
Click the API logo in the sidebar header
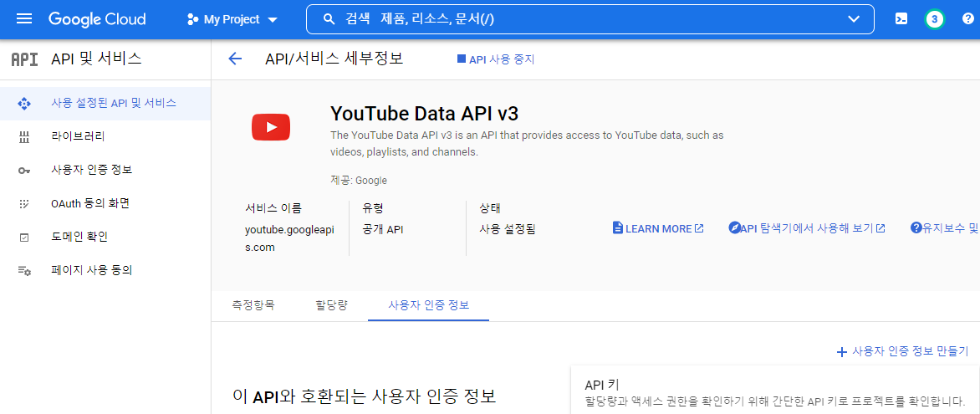coord(25,59)
